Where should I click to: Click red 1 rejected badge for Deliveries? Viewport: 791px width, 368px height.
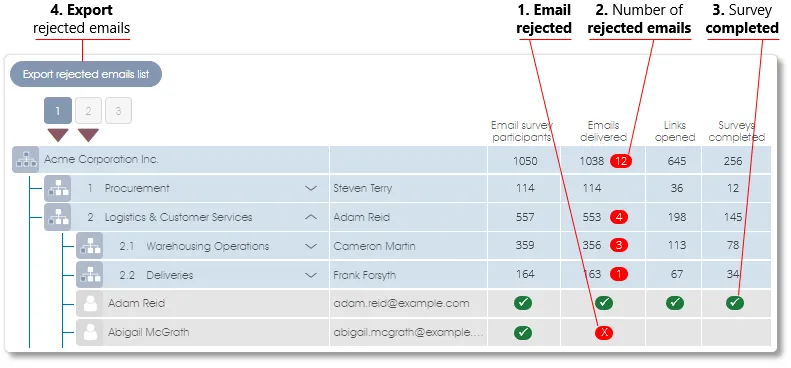[x=619, y=274]
